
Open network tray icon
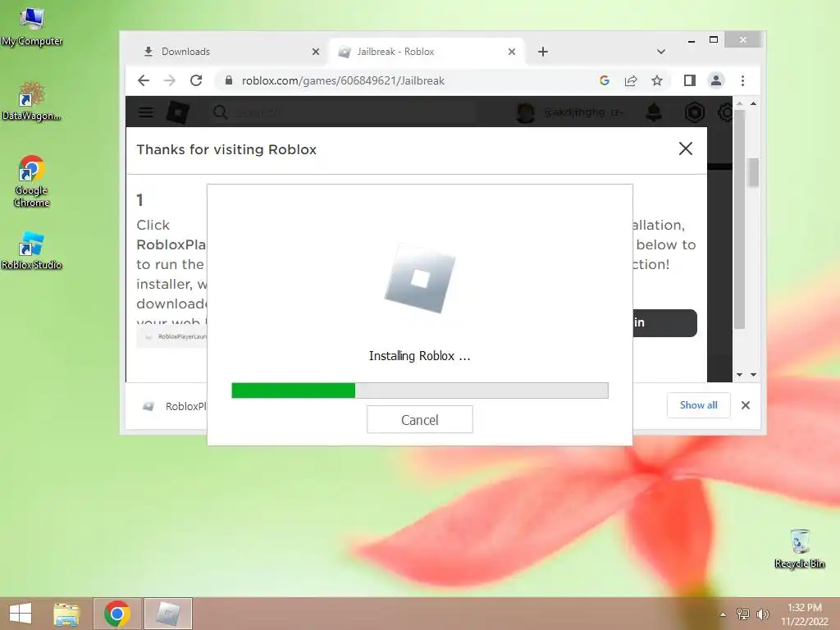743,614
